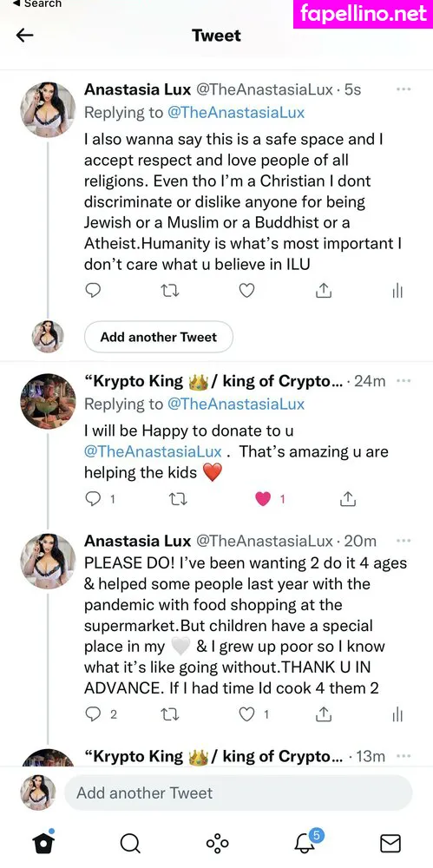View analytics for the safe space tweet
Image resolution: width=433 pixels, height=868 pixels.
(x=397, y=291)
